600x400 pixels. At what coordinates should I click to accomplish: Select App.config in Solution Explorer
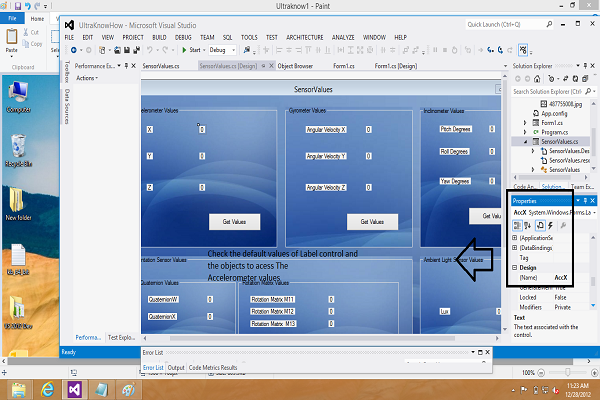554,113
